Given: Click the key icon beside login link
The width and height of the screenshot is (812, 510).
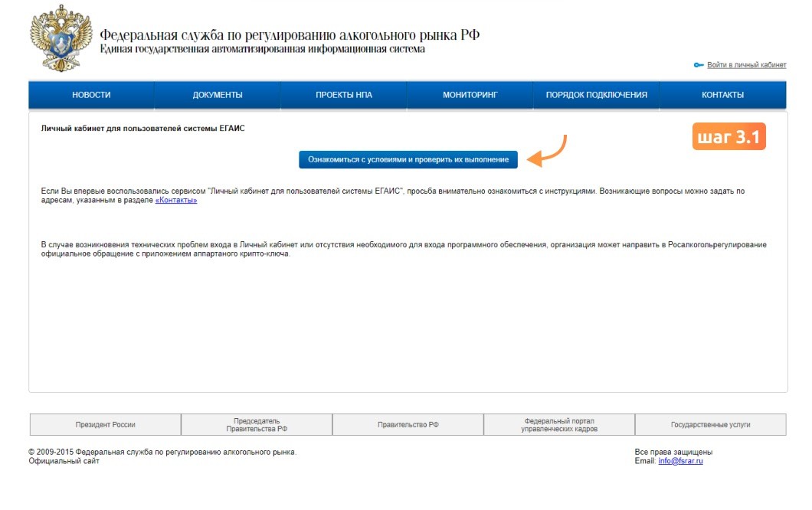Looking at the screenshot, I should tap(699, 65).
